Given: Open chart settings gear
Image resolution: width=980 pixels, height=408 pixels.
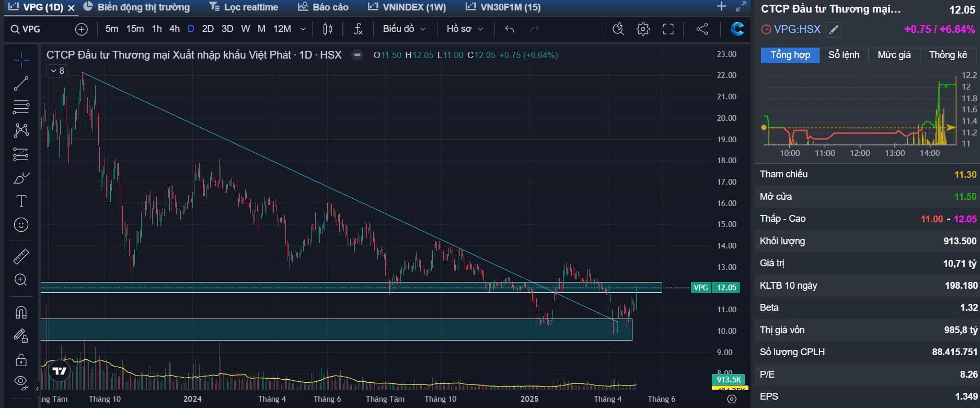Looking at the screenshot, I should point(643,29).
